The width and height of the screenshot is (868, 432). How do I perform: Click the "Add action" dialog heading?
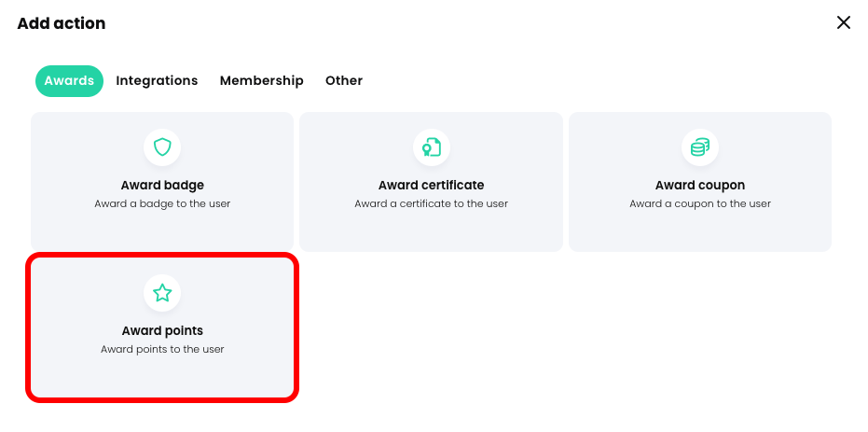(62, 23)
